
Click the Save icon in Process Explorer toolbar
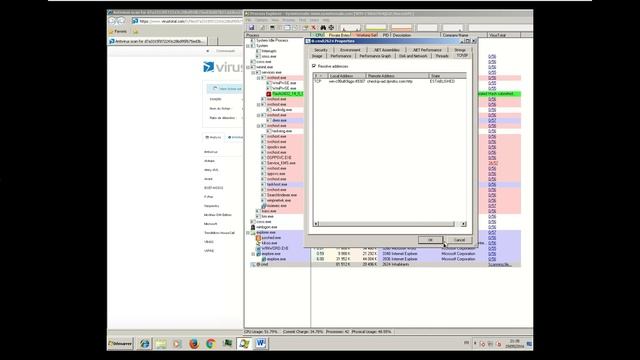pos(251,27)
